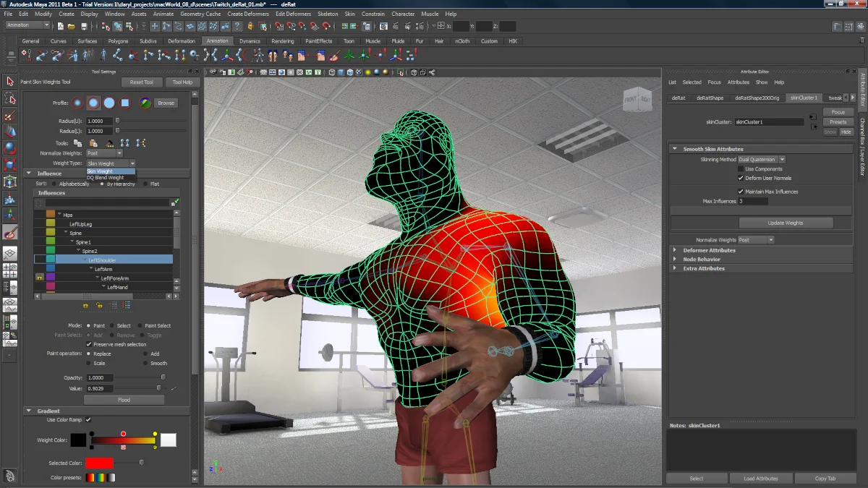
Task: Click the pin icon next to influence search
Action: pyautogui.click(x=175, y=202)
